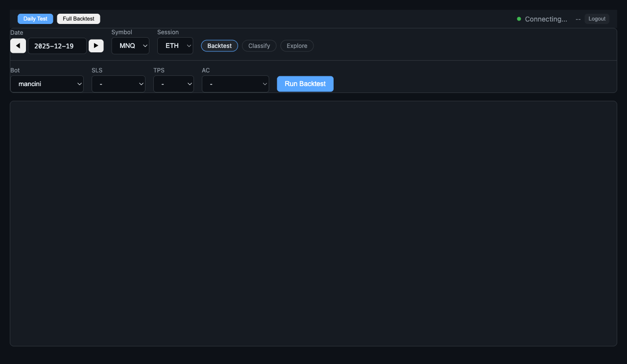The image size is (627, 364).
Task: Open the Symbol dropdown showing MNQ
Action: [x=130, y=45]
